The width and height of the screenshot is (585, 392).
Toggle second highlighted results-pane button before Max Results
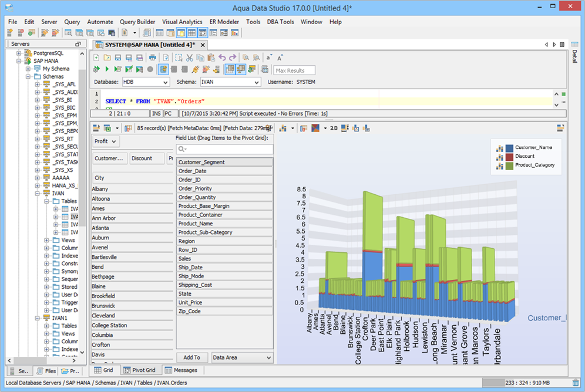click(x=241, y=69)
